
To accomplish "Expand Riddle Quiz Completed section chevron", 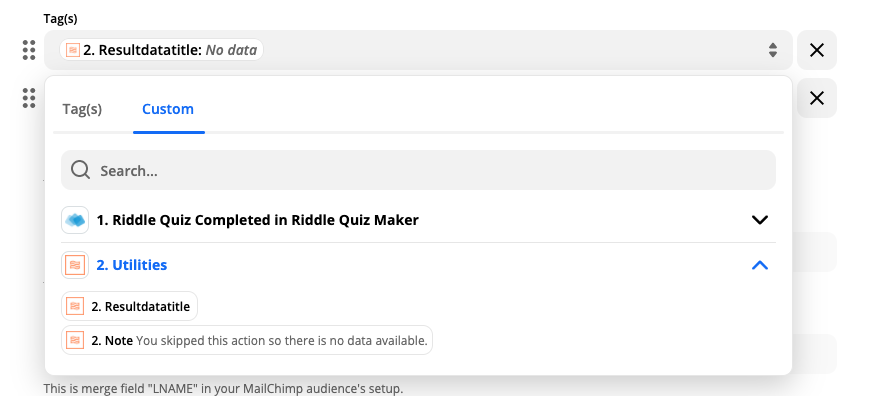I will [760, 220].
